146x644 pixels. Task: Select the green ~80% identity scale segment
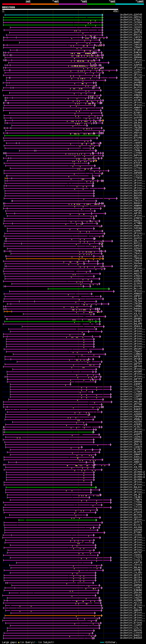[x=101, y=4]
